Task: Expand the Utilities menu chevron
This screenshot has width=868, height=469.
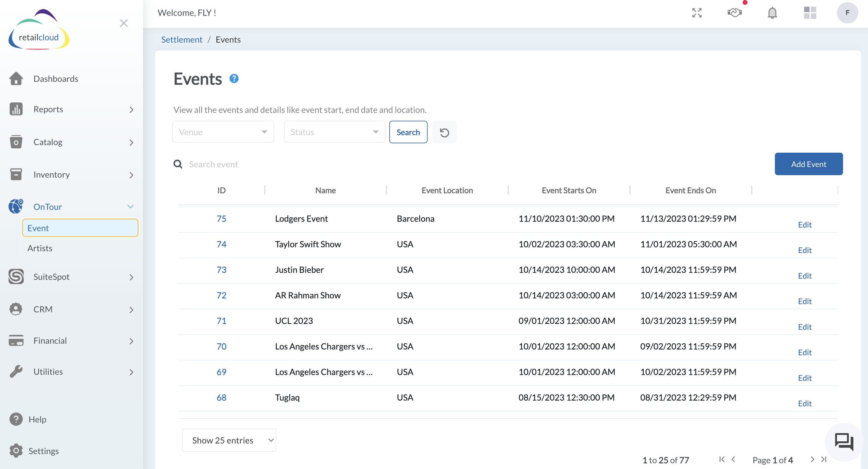Action: click(x=131, y=372)
